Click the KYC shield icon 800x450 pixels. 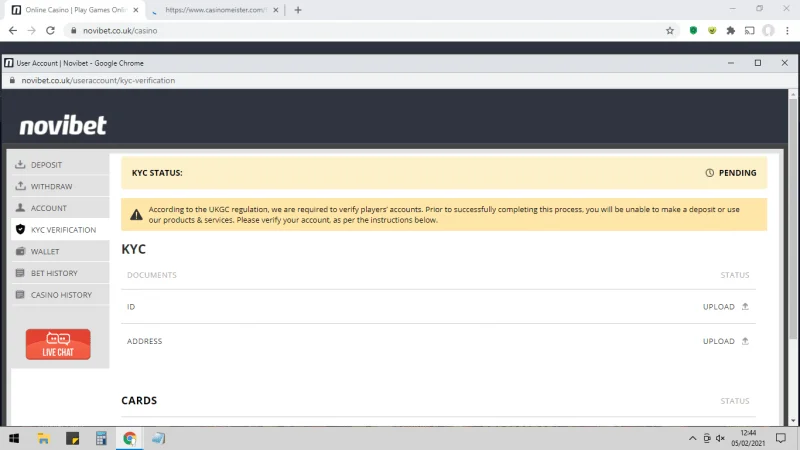click(x=20, y=229)
